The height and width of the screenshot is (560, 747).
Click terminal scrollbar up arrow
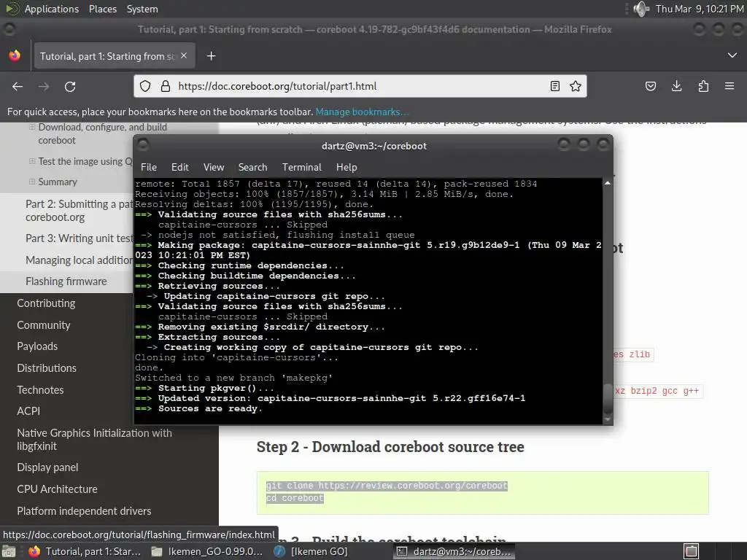click(x=608, y=183)
